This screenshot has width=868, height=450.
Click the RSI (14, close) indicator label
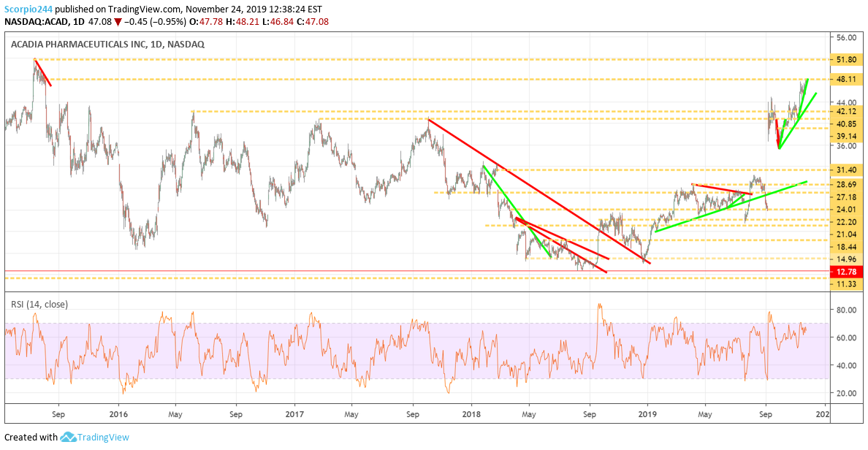point(39,304)
